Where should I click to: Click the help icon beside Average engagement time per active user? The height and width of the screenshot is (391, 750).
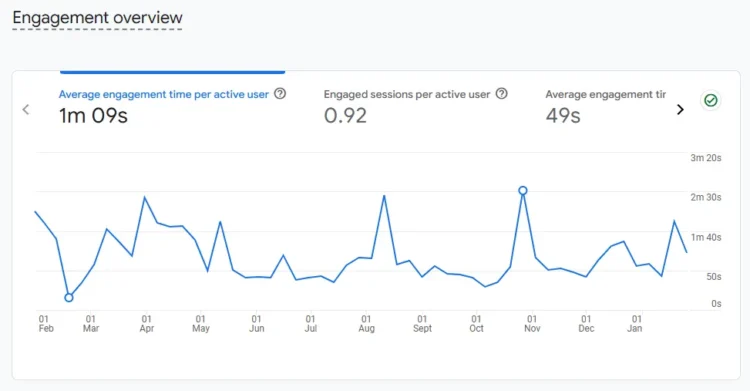[x=280, y=94]
